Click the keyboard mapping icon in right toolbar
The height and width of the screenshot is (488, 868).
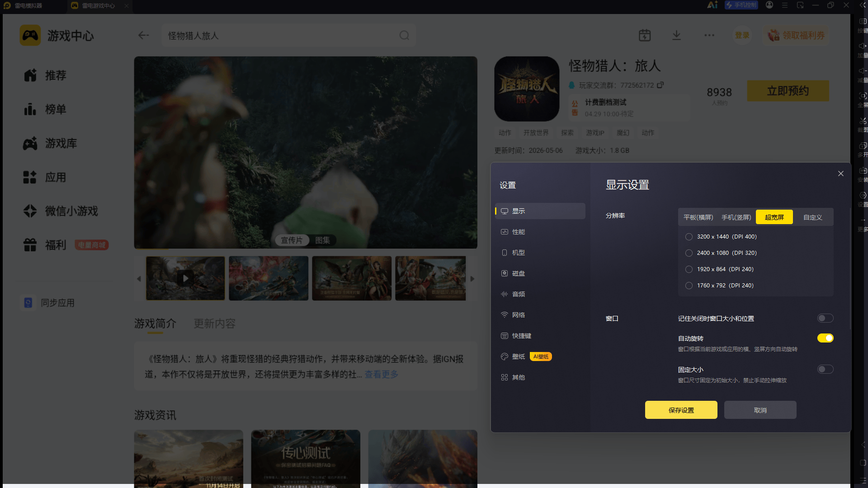point(863,21)
